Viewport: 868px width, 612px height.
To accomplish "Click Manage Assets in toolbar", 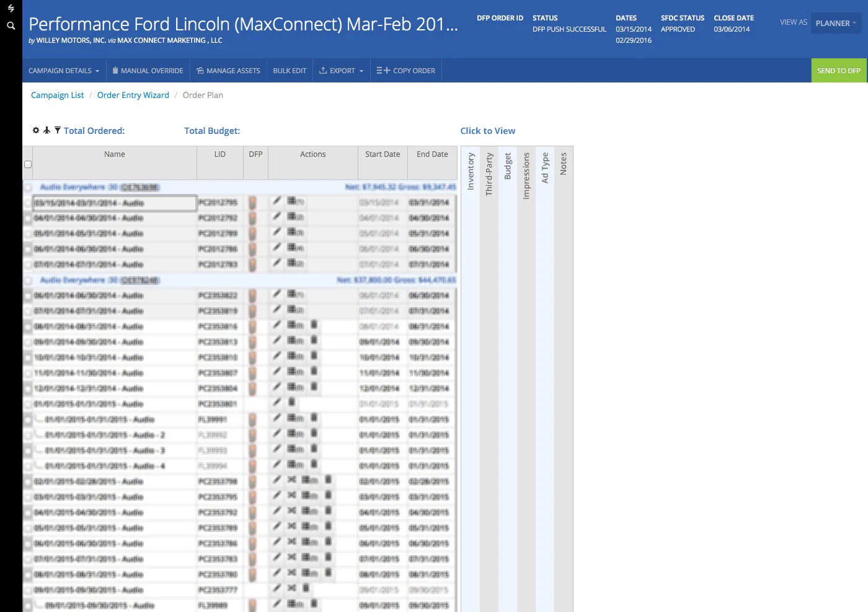I will coord(228,71).
